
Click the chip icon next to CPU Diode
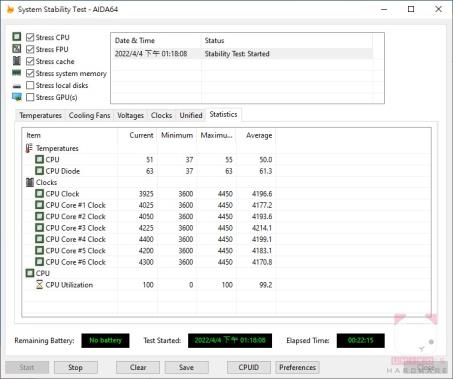pyautogui.click(x=40, y=171)
